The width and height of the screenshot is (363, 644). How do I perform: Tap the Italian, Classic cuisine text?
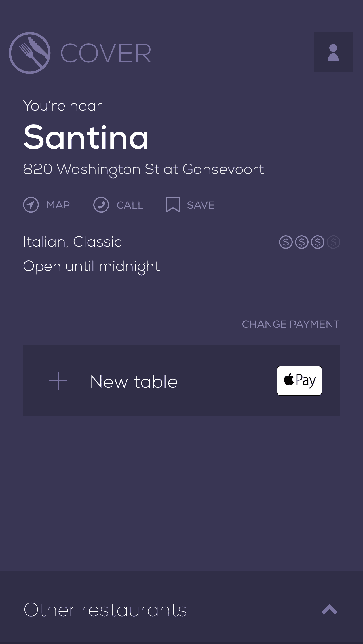pyautogui.click(x=72, y=242)
